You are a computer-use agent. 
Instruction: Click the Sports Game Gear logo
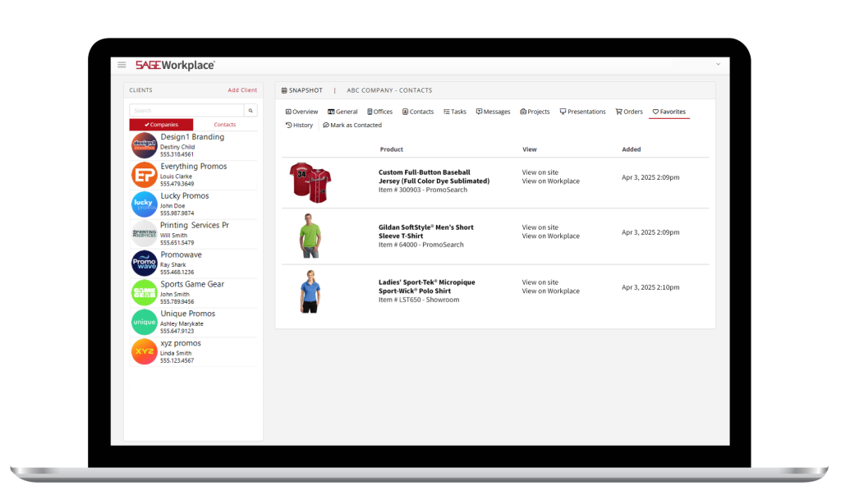144,293
